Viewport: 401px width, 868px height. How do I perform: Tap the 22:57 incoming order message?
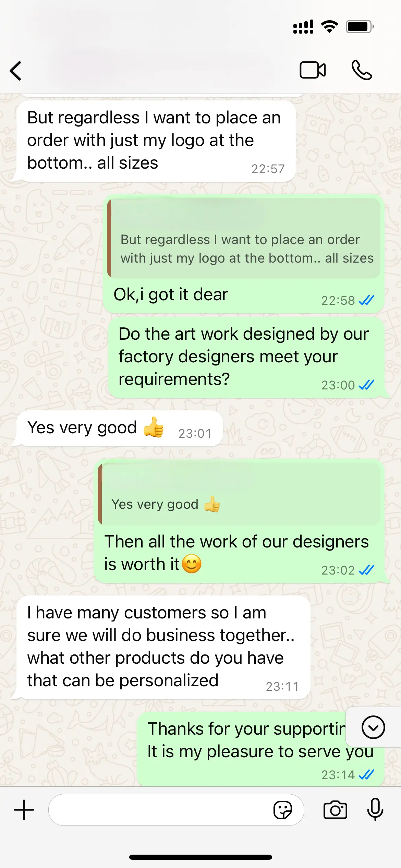click(156, 141)
